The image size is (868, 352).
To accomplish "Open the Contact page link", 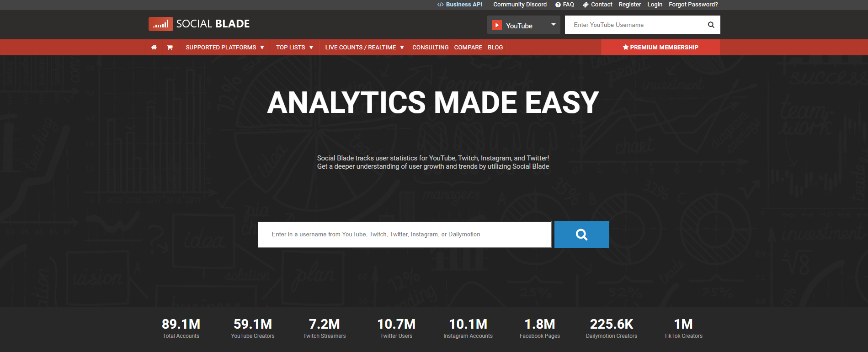I will click(597, 5).
